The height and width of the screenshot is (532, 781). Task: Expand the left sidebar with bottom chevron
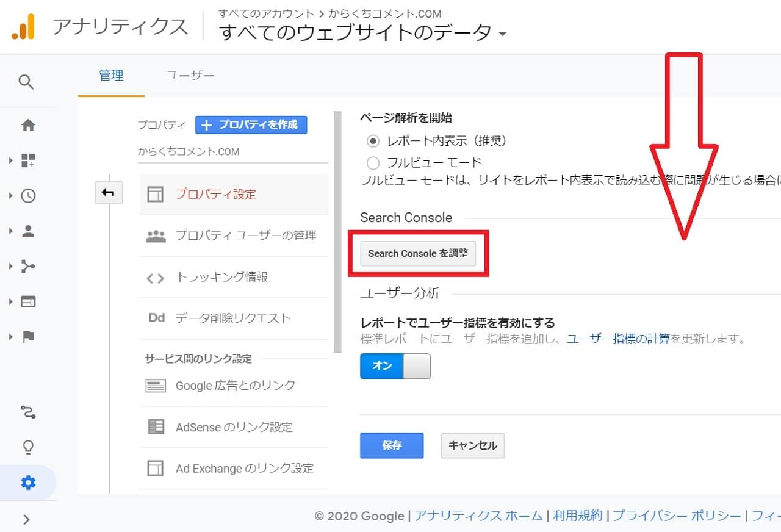coord(26,519)
